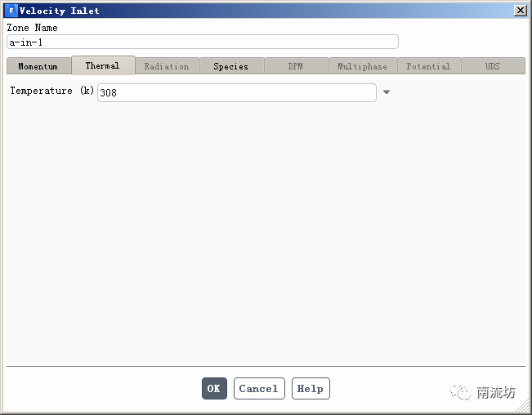This screenshot has width=532, height=415.
Task: Select the Multiphase tab
Action: 363,66
